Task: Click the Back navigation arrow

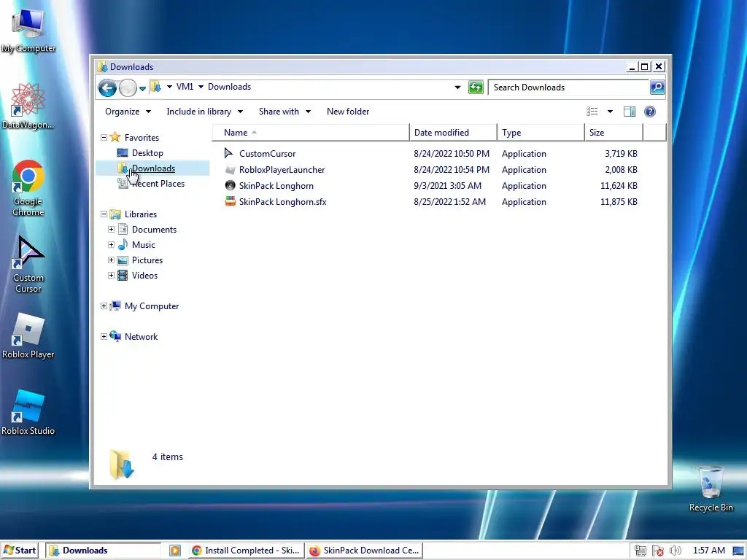Action: click(x=107, y=87)
